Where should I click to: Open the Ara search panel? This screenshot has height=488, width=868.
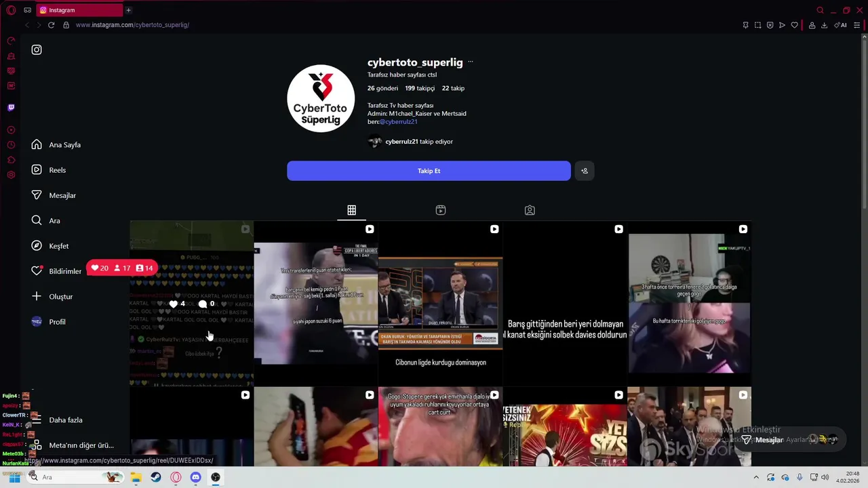pos(45,220)
